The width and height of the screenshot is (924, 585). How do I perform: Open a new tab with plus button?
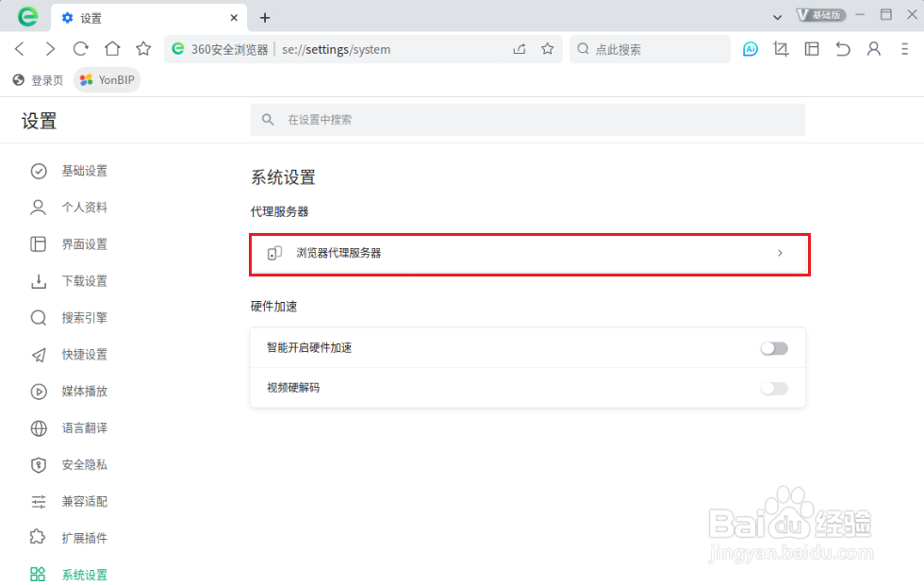click(x=265, y=18)
